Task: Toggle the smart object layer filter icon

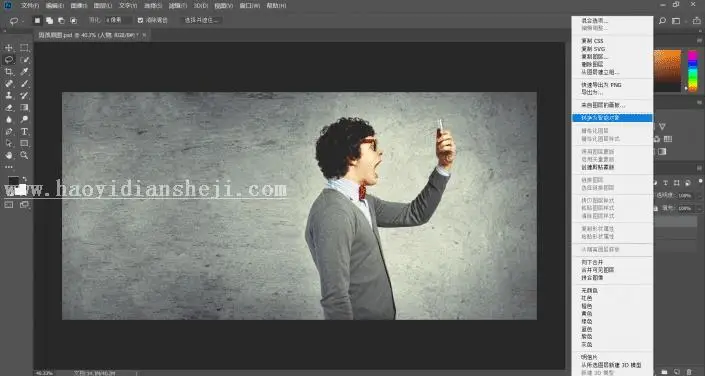Action: [x=687, y=183]
